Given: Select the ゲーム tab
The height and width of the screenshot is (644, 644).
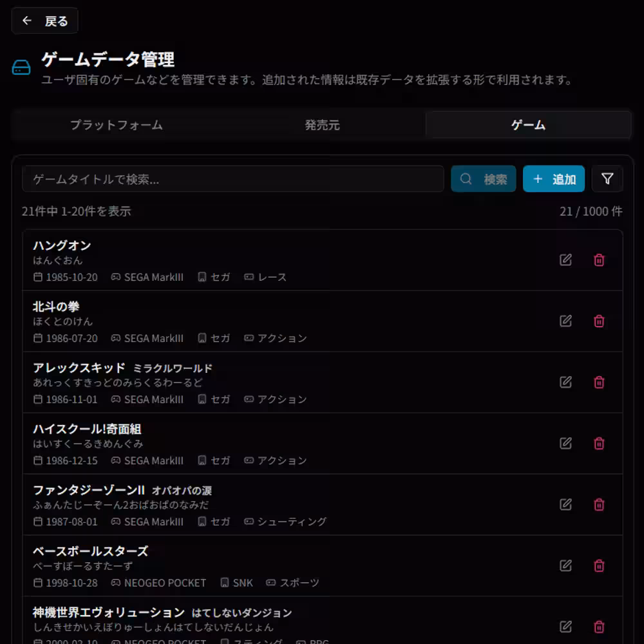Looking at the screenshot, I should pyautogui.click(x=528, y=125).
